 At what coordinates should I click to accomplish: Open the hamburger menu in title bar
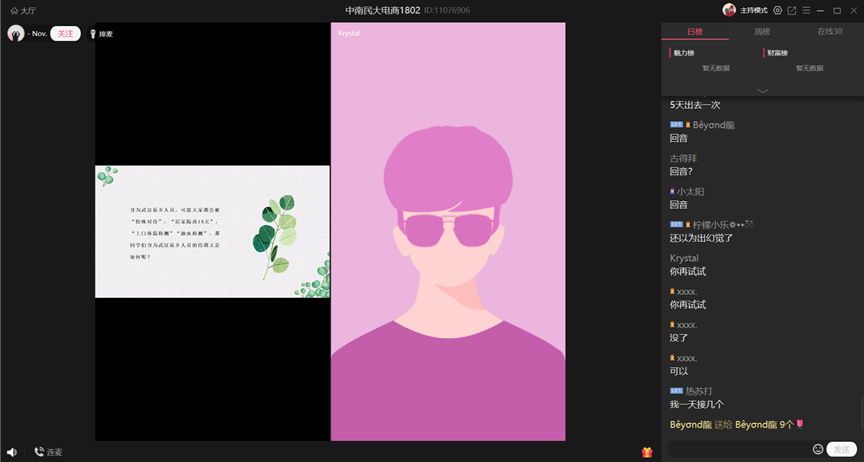click(806, 10)
